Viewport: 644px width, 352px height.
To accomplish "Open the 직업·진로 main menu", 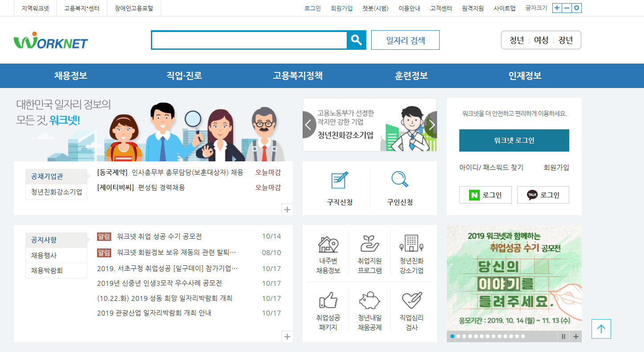I will 184,76.
